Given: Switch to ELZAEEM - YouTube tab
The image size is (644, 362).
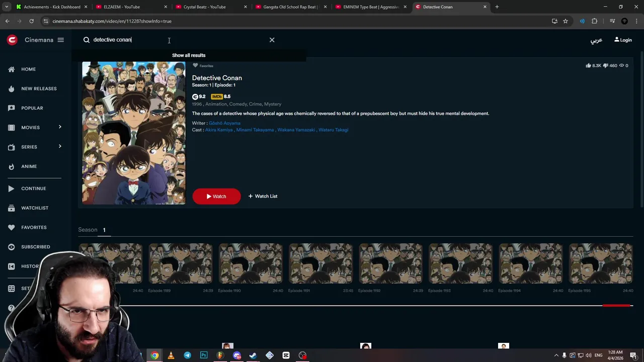Looking at the screenshot, I should pyautogui.click(x=132, y=7).
